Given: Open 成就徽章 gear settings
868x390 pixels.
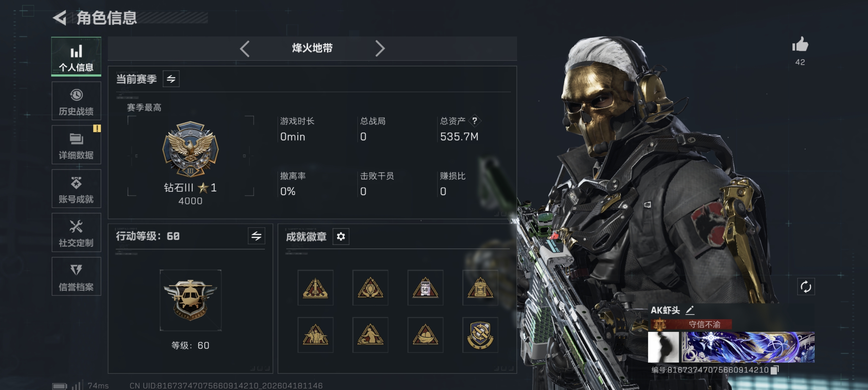Looking at the screenshot, I should click(x=341, y=236).
